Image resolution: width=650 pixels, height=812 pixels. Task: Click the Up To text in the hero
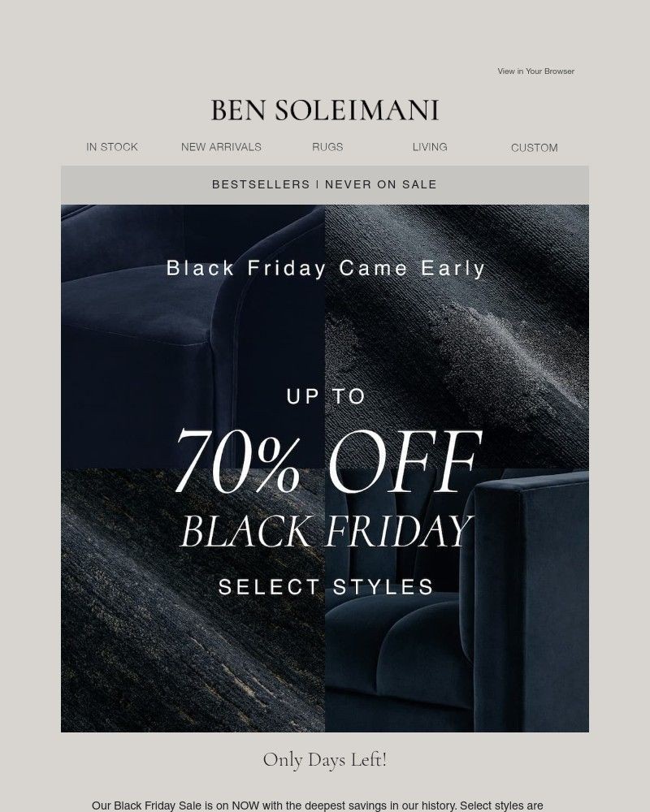tap(325, 396)
